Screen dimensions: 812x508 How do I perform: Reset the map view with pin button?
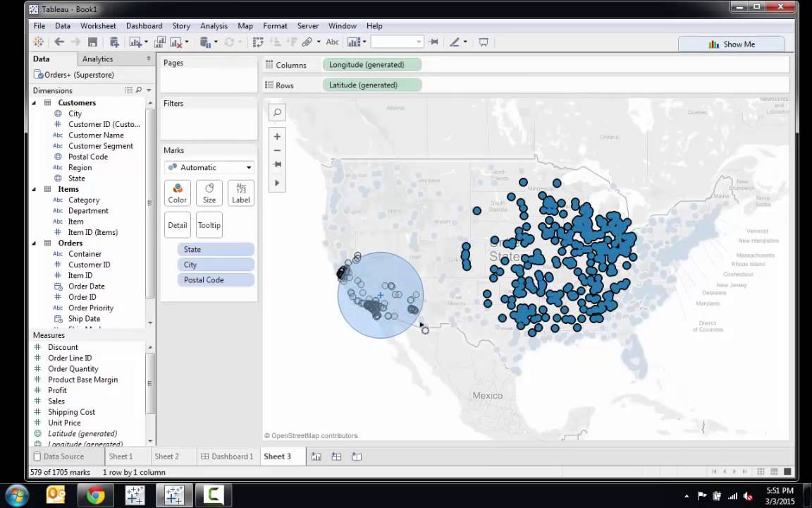click(x=277, y=164)
